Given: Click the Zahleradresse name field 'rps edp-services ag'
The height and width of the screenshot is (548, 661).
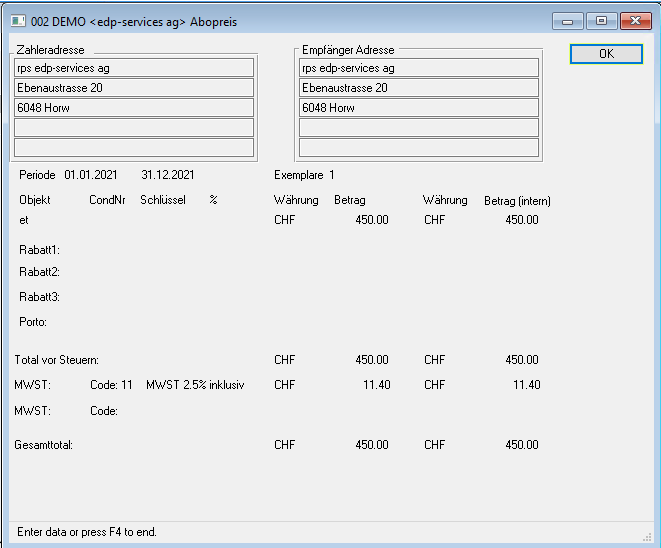Looking at the screenshot, I should [134, 68].
